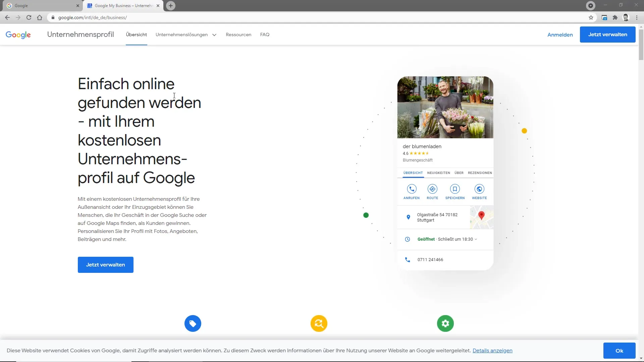The image size is (644, 362).
Task: Click the location pin icon by Olgastraße
Action: point(408,217)
